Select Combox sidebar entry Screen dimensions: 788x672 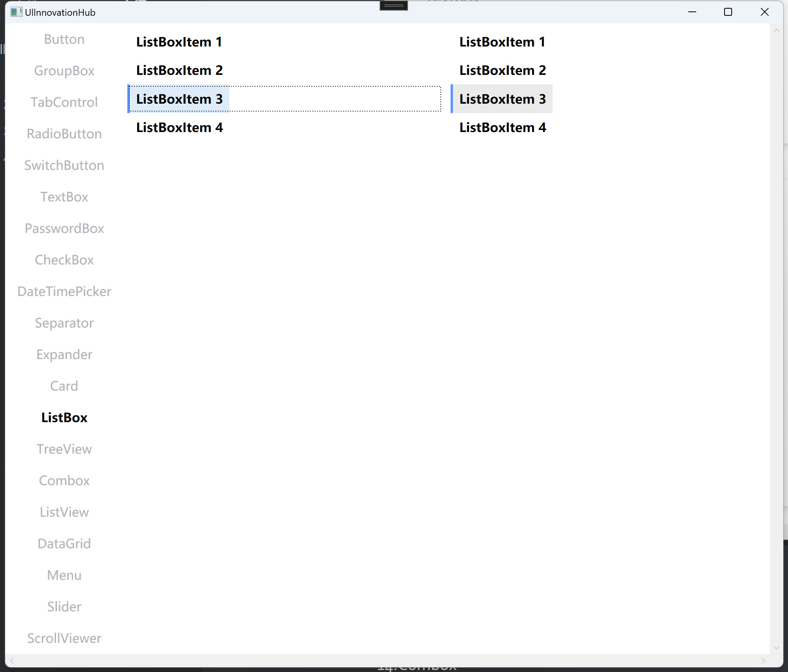64,480
